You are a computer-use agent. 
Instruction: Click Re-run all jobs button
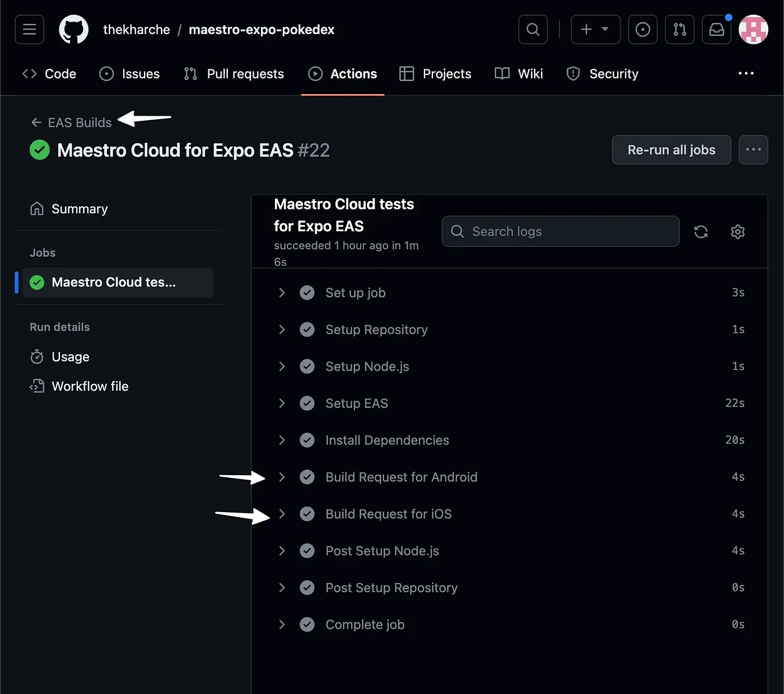coord(671,150)
